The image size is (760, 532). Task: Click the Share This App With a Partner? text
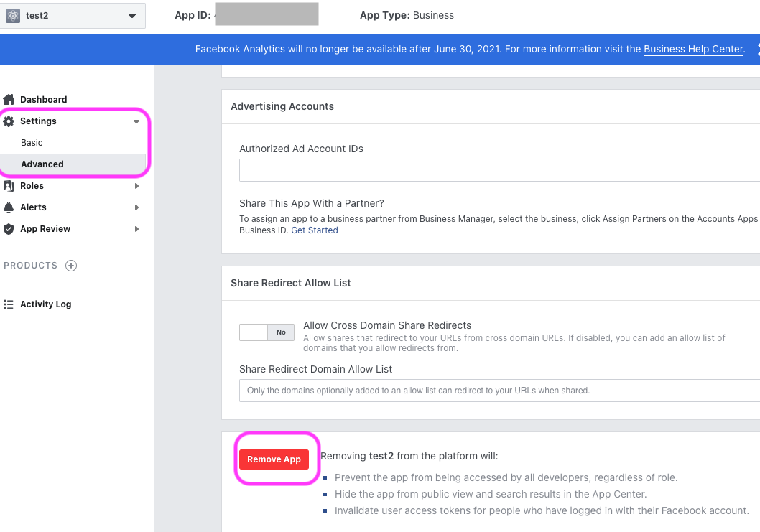pyautogui.click(x=312, y=203)
